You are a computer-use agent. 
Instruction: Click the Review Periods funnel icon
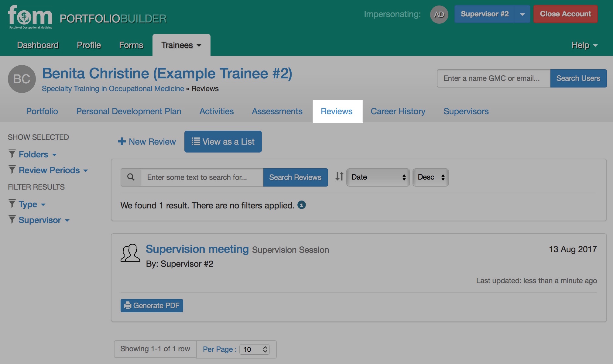[12, 170]
